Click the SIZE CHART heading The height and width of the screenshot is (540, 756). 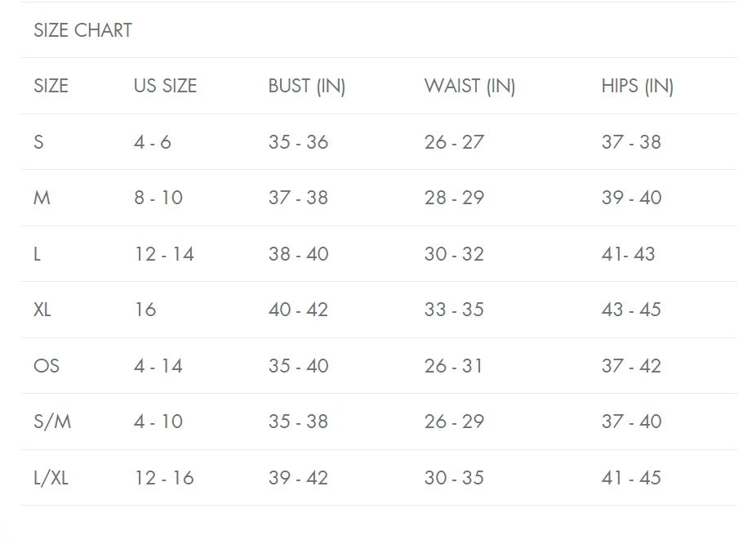click(x=82, y=30)
